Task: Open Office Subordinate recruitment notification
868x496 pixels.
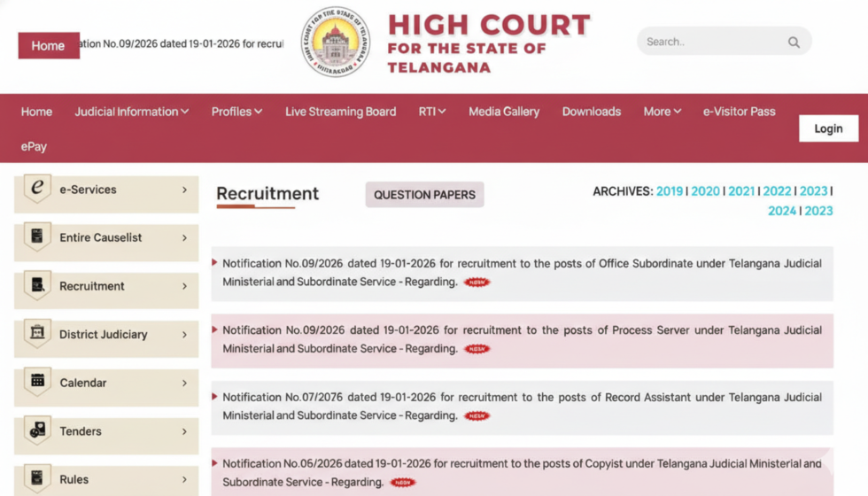Action: [x=522, y=273]
